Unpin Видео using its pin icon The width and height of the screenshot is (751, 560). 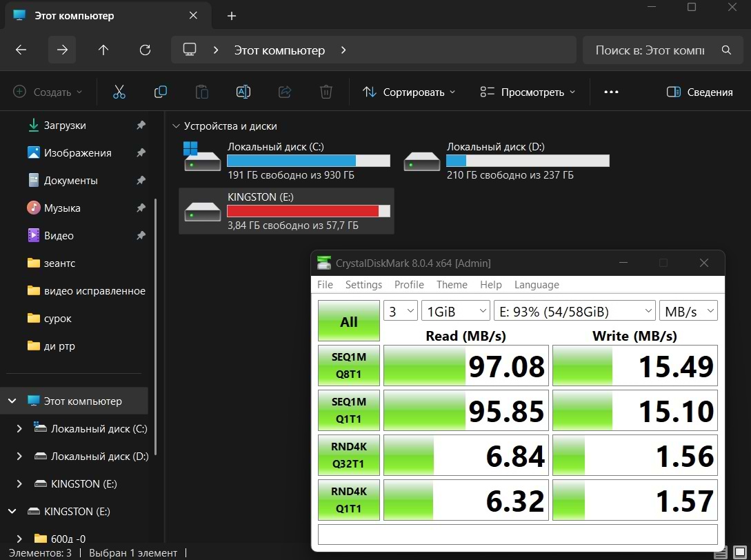pyautogui.click(x=141, y=236)
